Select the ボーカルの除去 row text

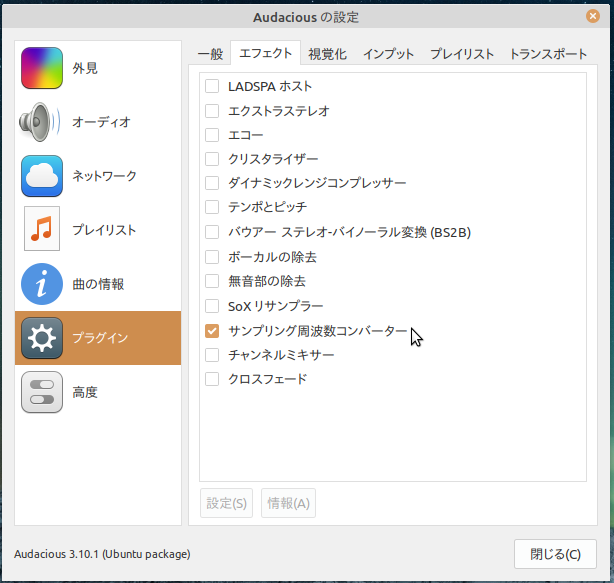pos(272,257)
